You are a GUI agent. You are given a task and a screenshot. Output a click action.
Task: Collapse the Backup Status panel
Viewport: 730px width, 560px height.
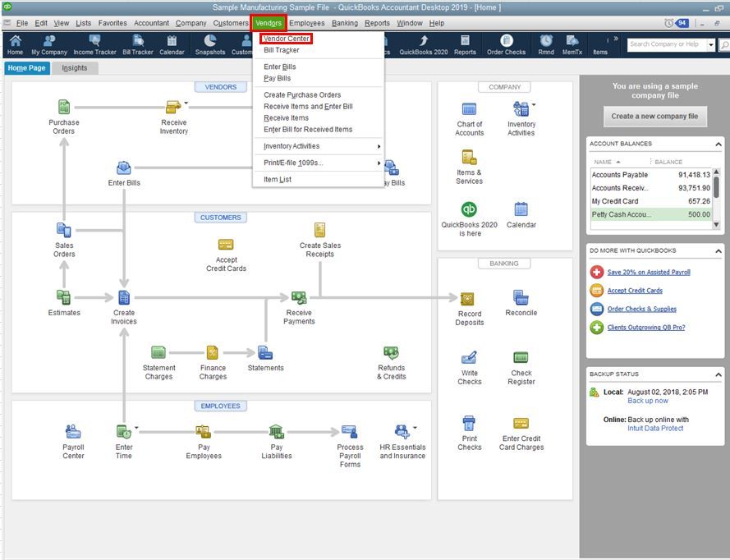[x=719, y=374]
